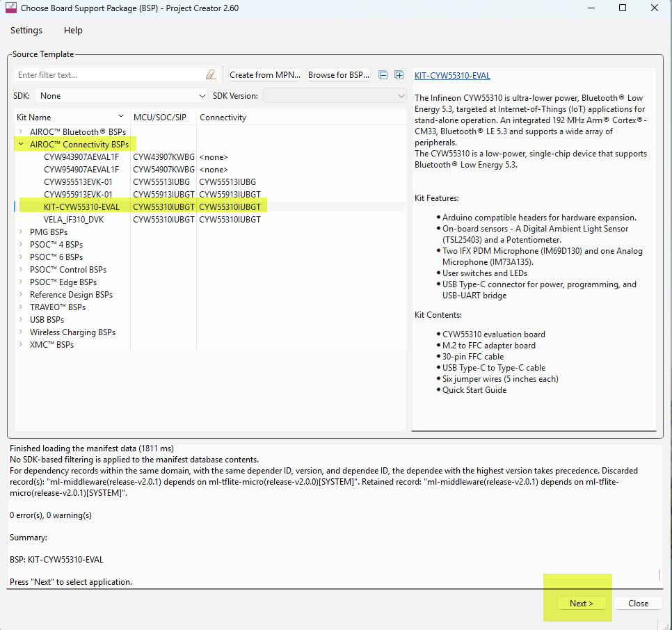
Task: Click the CYW43907KWBG MCU cell
Action: click(163, 157)
